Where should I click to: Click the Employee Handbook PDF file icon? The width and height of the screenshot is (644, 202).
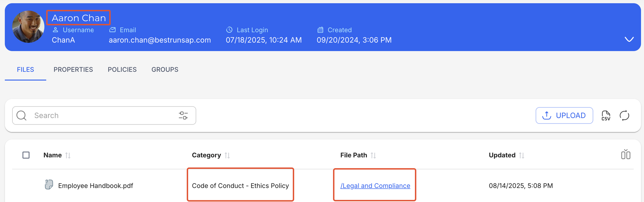click(49, 185)
